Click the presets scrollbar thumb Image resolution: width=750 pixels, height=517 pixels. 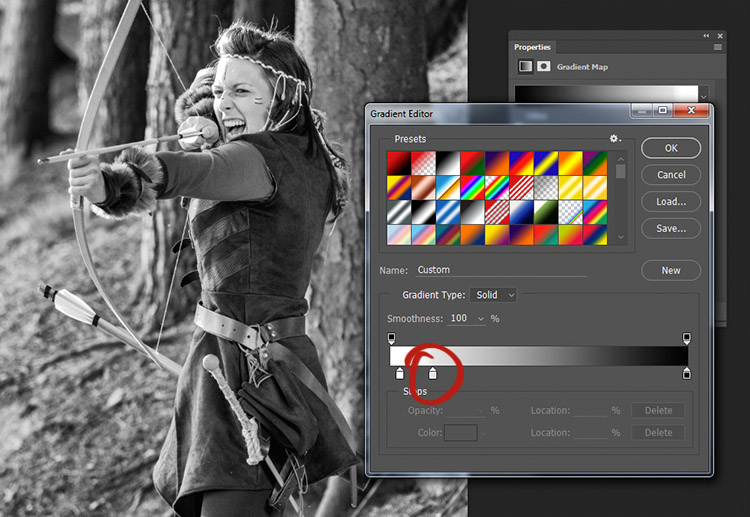621,171
